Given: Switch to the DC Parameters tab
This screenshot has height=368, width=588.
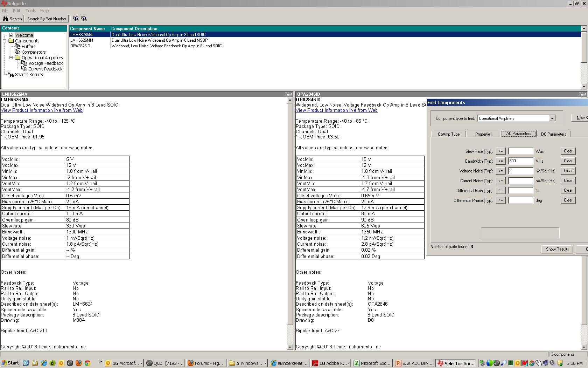Looking at the screenshot, I should click(553, 134).
